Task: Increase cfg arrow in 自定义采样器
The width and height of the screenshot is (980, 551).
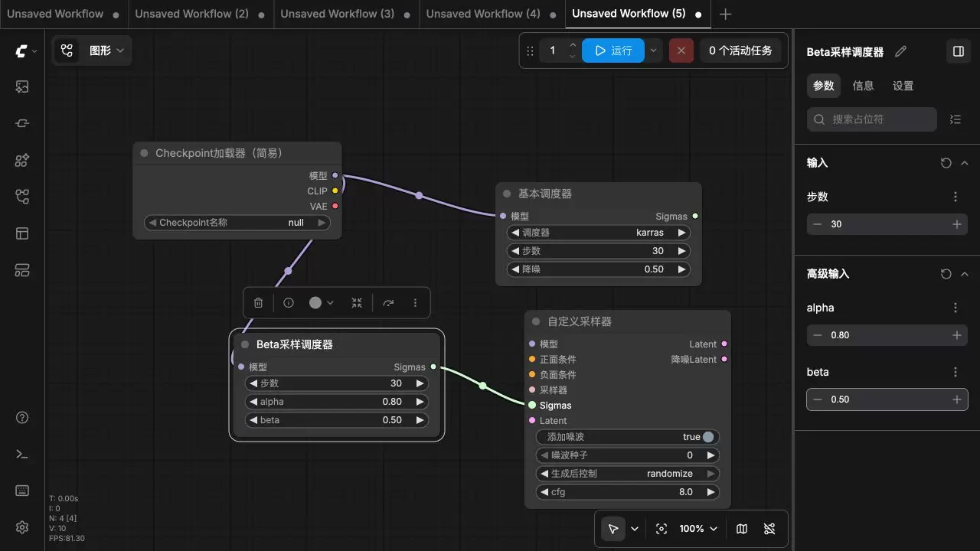Action: click(711, 492)
